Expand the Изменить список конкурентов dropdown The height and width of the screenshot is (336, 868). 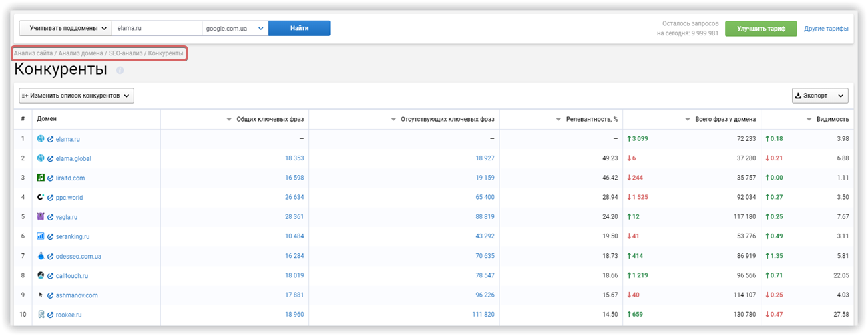[x=77, y=96]
